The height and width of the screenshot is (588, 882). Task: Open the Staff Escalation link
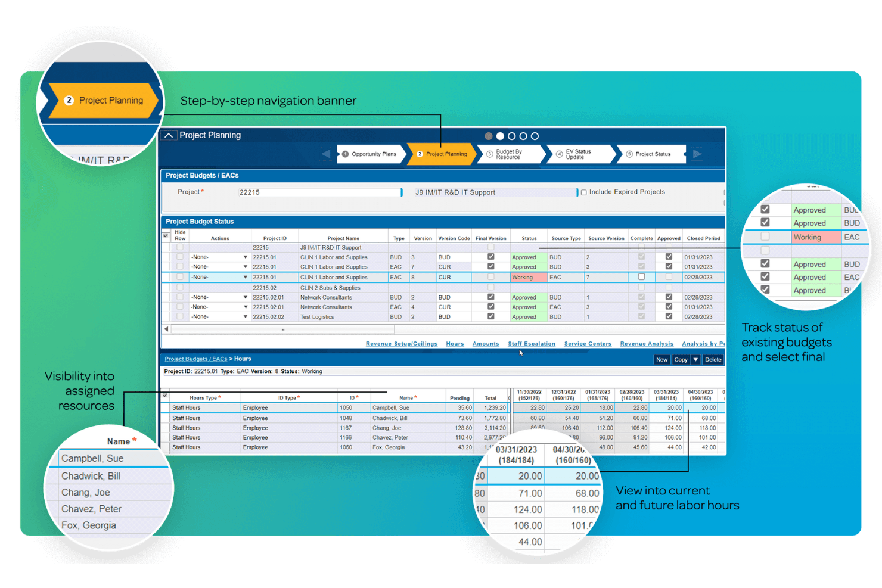click(x=532, y=344)
